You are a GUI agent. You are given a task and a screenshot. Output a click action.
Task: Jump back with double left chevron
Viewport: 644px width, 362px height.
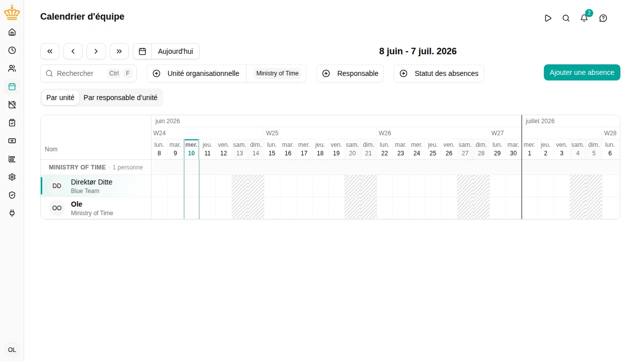pyautogui.click(x=50, y=51)
